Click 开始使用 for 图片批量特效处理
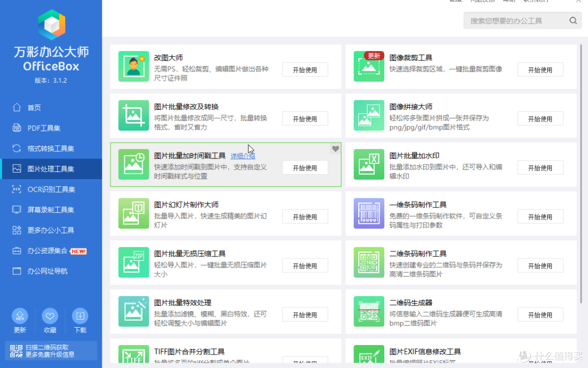Viewport: 588px width, 368px height. 305,315
